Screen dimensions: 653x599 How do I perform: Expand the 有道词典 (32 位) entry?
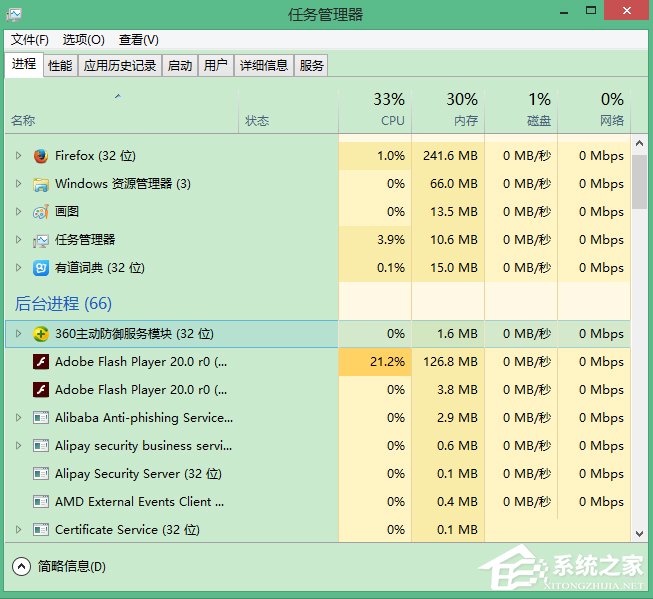click(x=18, y=267)
